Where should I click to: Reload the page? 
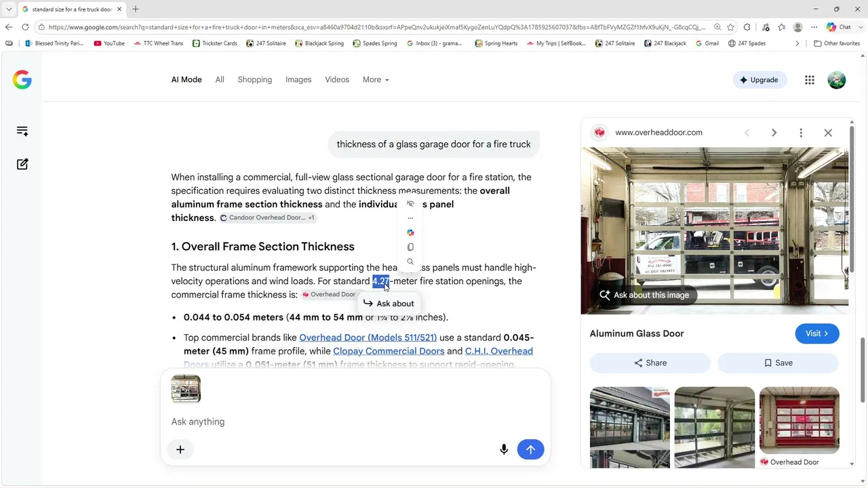point(25,27)
